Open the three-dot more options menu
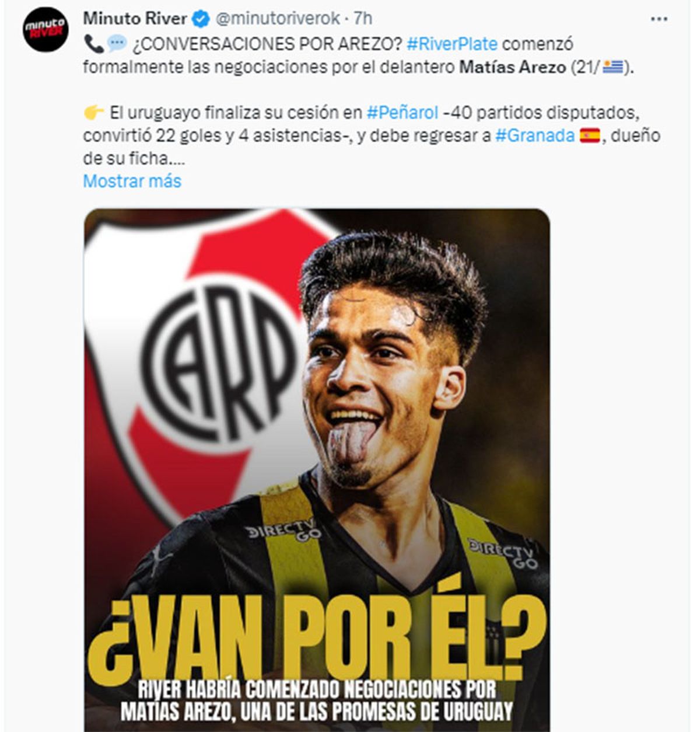This screenshot has height=732, width=700. click(659, 19)
